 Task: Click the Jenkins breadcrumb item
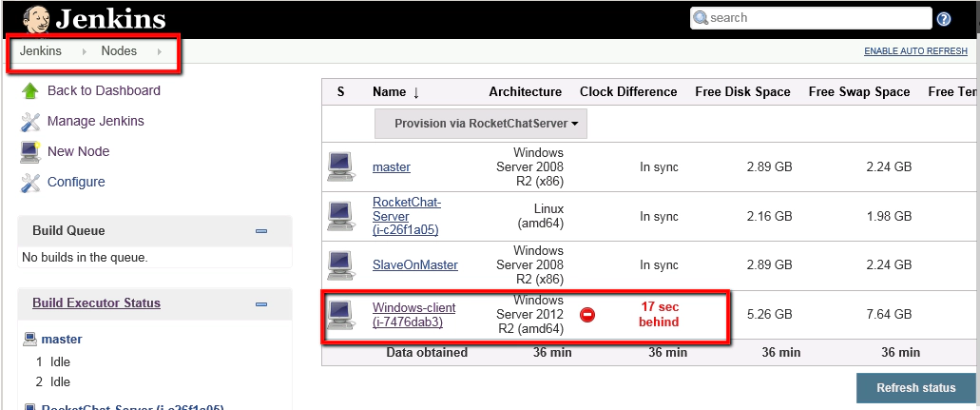coord(41,51)
